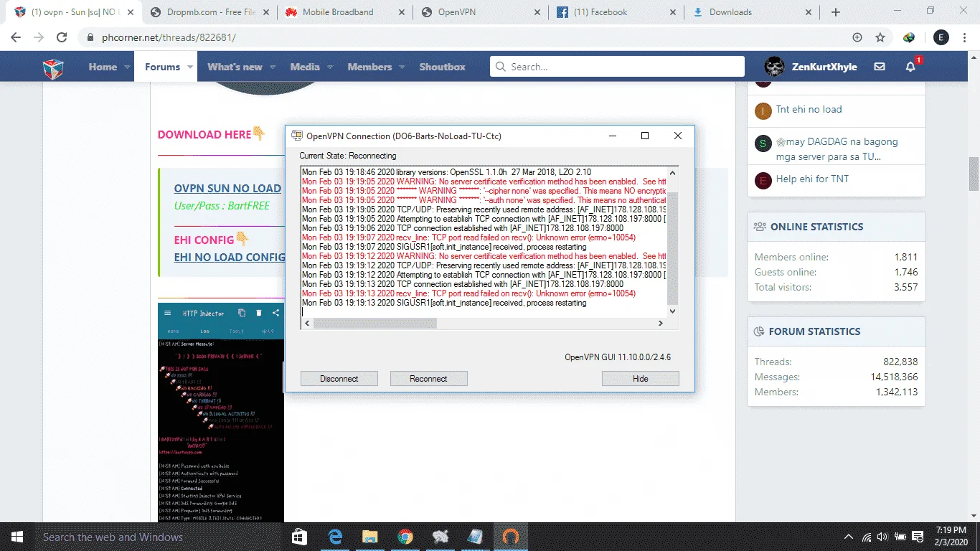This screenshot has width=980, height=551.
Task: Open the What's new nav item
Action: click(x=235, y=67)
